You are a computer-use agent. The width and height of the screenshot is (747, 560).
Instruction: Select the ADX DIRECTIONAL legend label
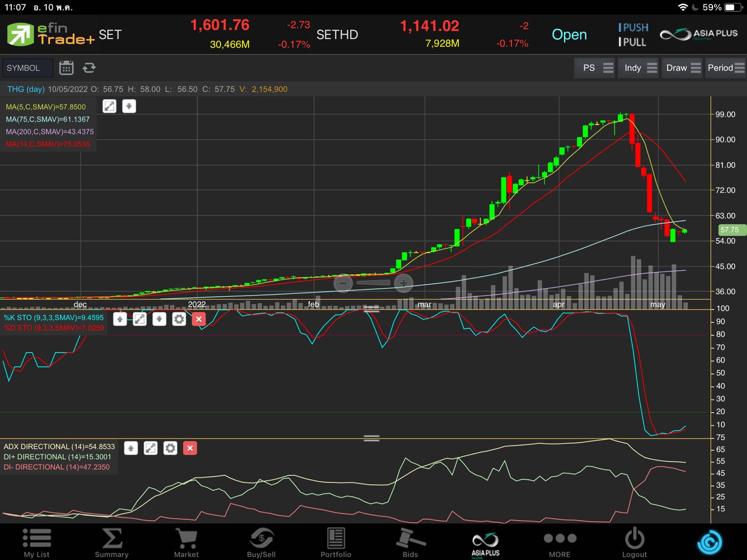pos(59,447)
